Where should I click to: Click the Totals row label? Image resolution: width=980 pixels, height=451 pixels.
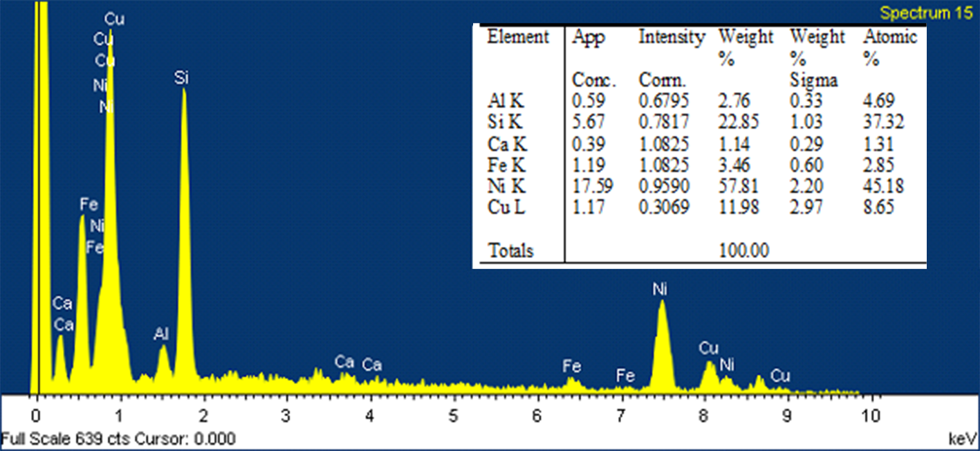(x=510, y=250)
